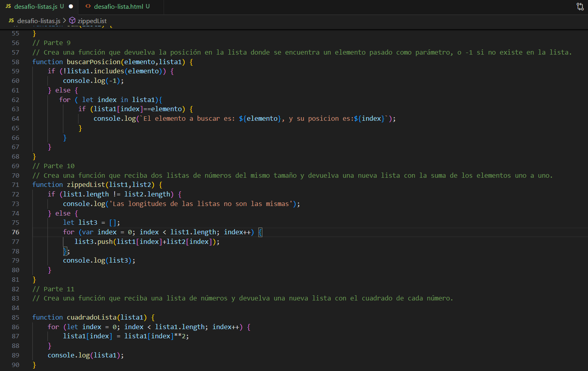Click the HTML file icon in desafio-lista.html tab

(88, 6)
